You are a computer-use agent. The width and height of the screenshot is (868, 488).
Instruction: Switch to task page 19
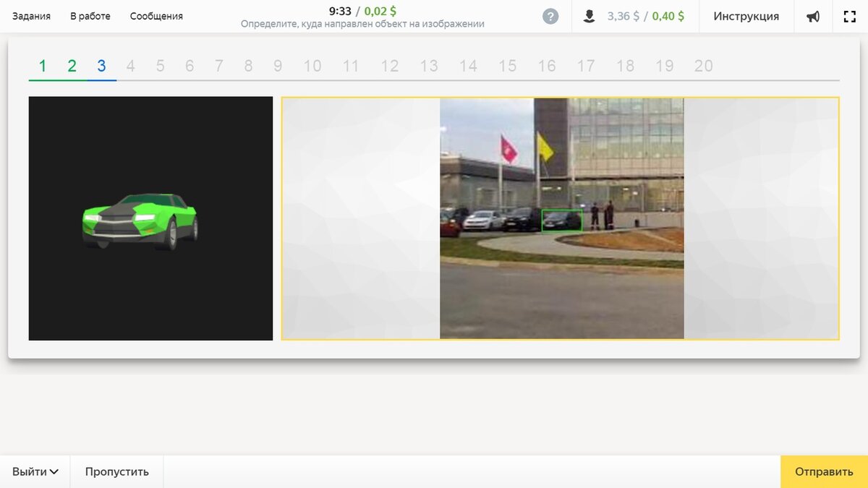(x=664, y=66)
